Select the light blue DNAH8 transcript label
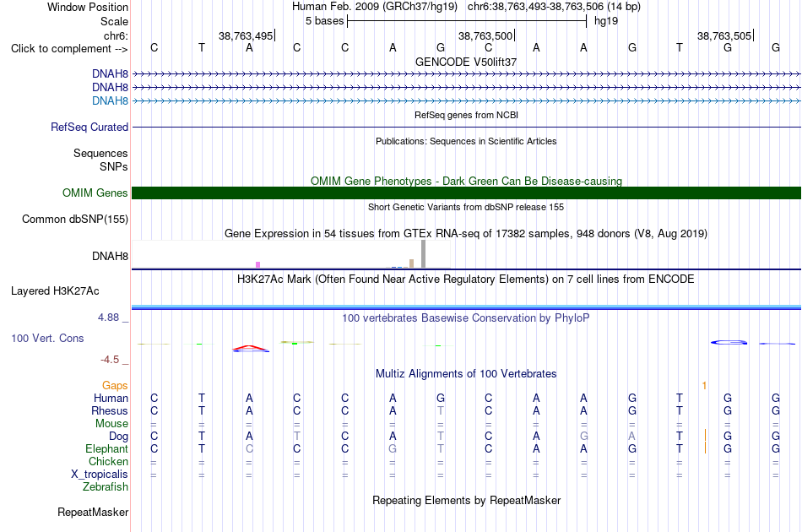The image size is (802, 532). coord(110,100)
